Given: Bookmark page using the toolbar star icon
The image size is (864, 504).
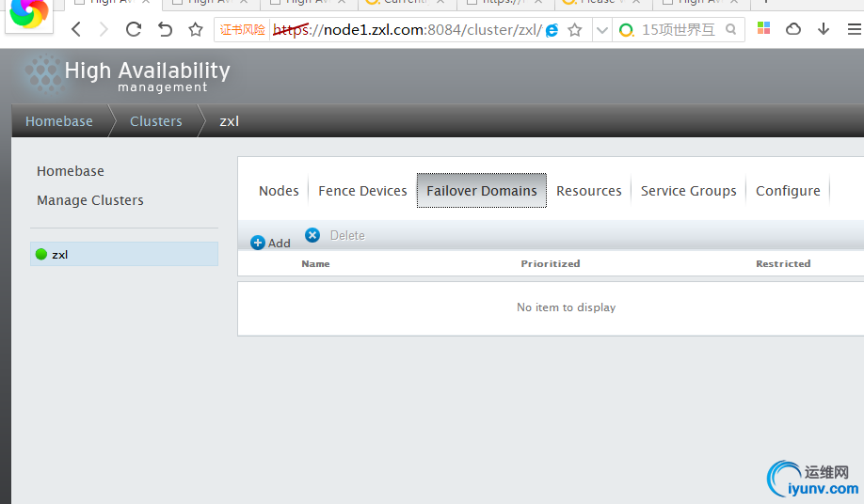Looking at the screenshot, I should pos(196,29).
